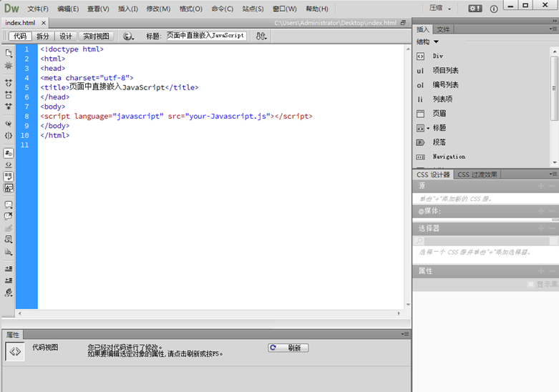Click CSS selector search field
This screenshot has width=559, height=392.
click(x=486, y=241)
